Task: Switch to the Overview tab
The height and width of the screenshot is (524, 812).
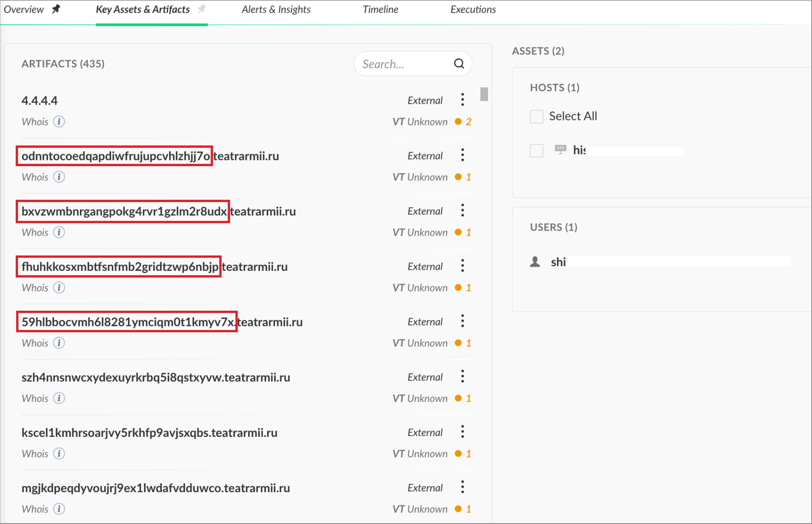Action: coord(24,9)
